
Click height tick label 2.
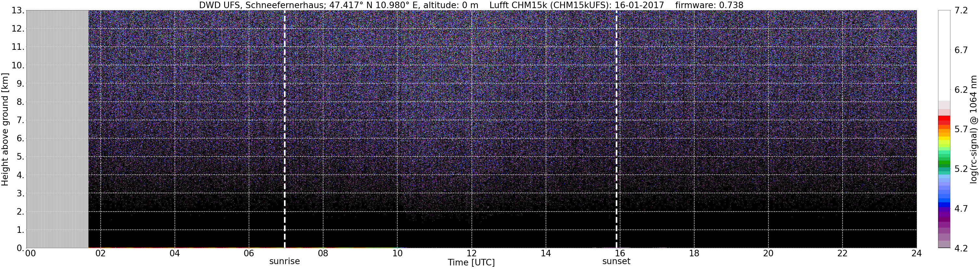tap(21, 212)
